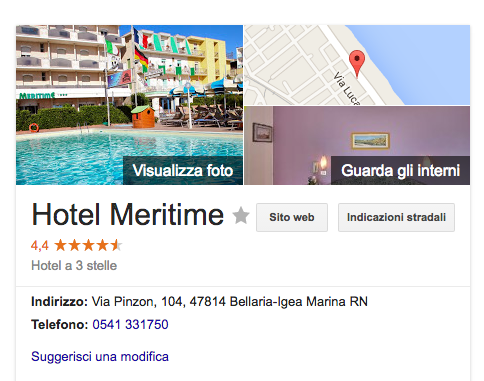
Task: Click the Hotel Meritime title heading
Action: click(x=127, y=215)
